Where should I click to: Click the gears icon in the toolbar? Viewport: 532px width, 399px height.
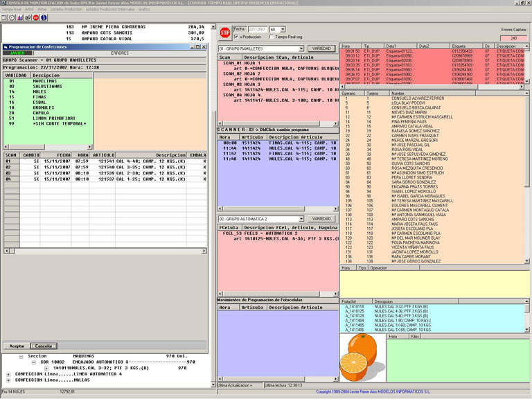[x=28, y=17]
